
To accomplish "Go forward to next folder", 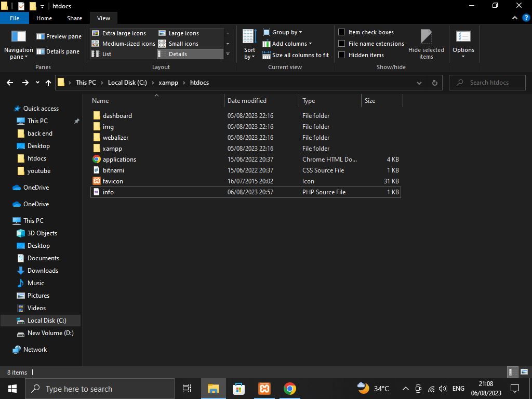I will point(25,83).
